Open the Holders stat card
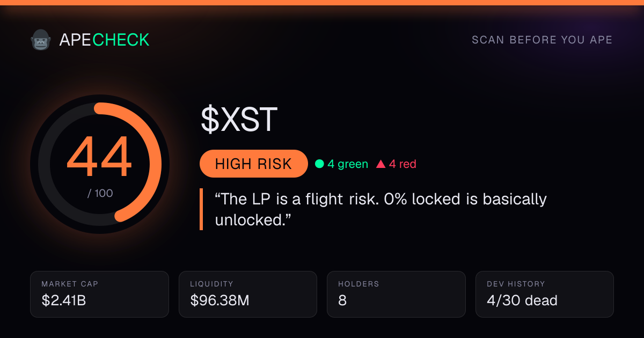 397,294
